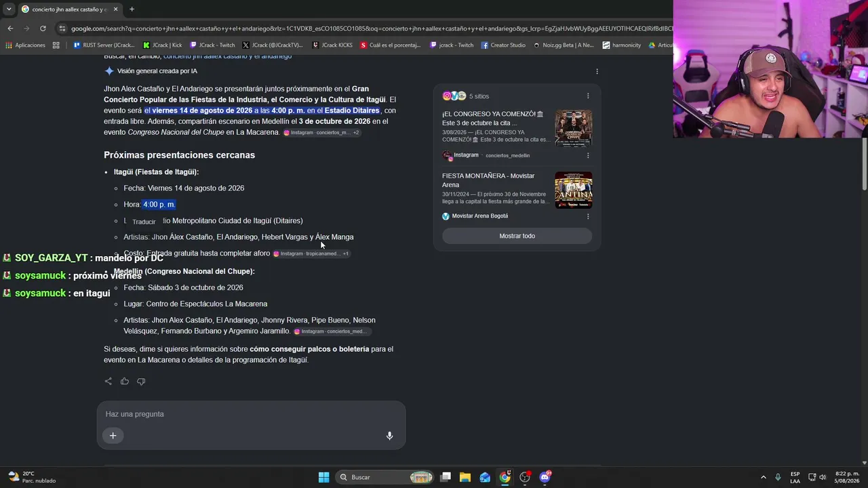Screen dimensions: 868x488
Task: Open the Congreso del Chupe thumbnail image
Action: click(574, 128)
